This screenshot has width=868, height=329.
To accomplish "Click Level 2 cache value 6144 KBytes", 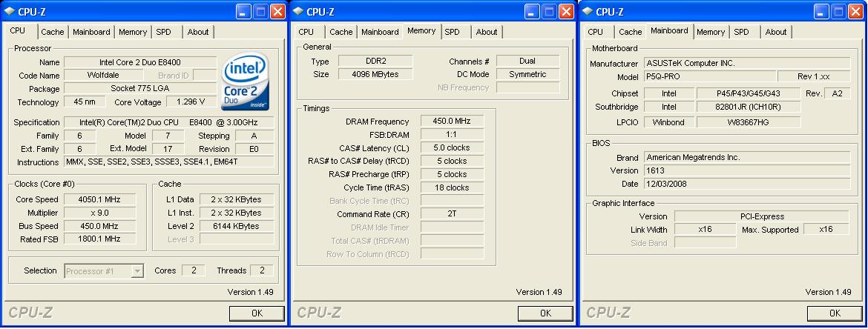I will [237, 225].
